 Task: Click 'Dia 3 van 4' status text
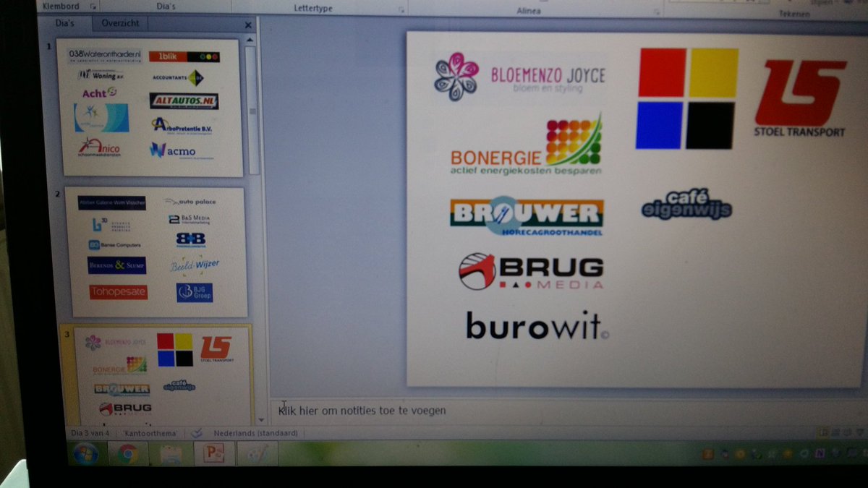pyautogui.click(x=90, y=433)
